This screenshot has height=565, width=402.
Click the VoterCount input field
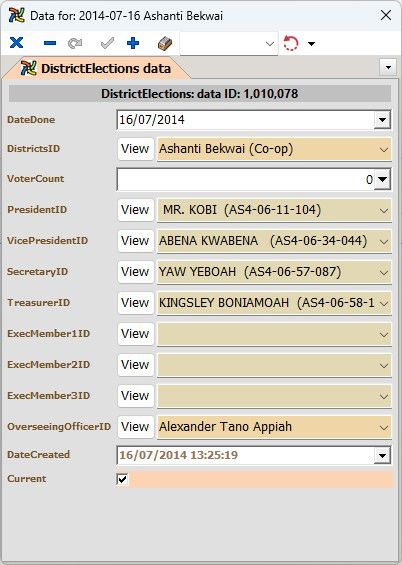245,179
